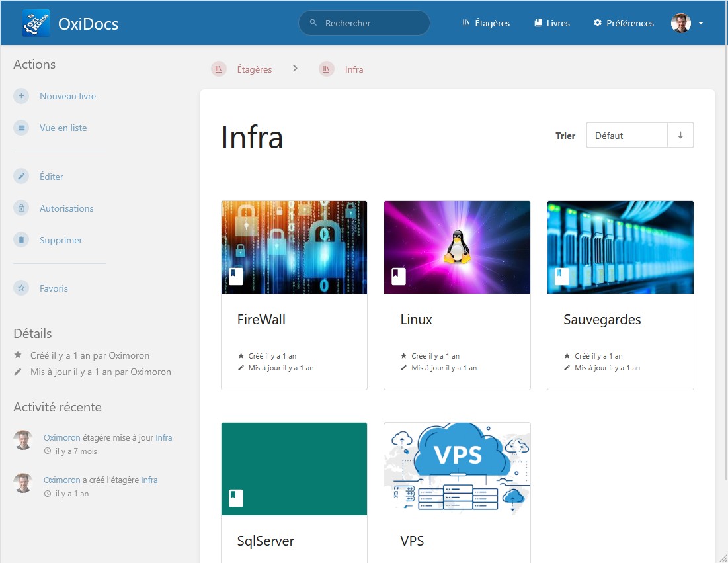
Task: Click the shelves icon in the top navigation
Action: [x=466, y=22]
